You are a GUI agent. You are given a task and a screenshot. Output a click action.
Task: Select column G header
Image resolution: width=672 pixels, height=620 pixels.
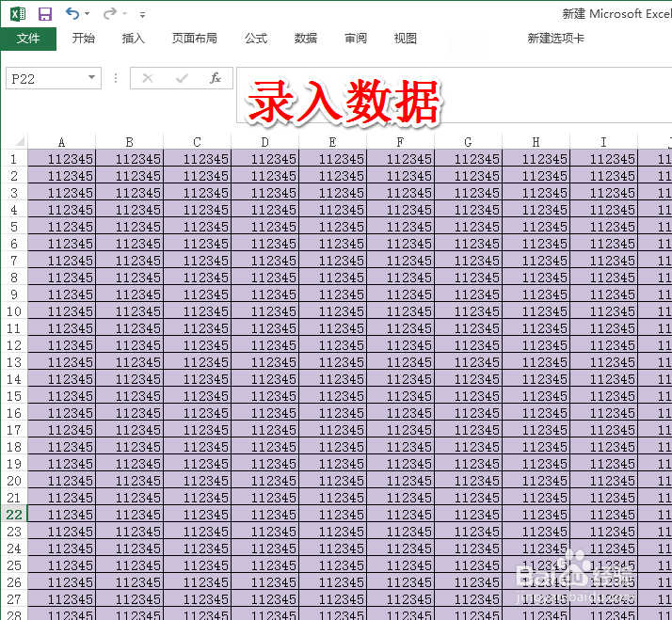[468, 142]
